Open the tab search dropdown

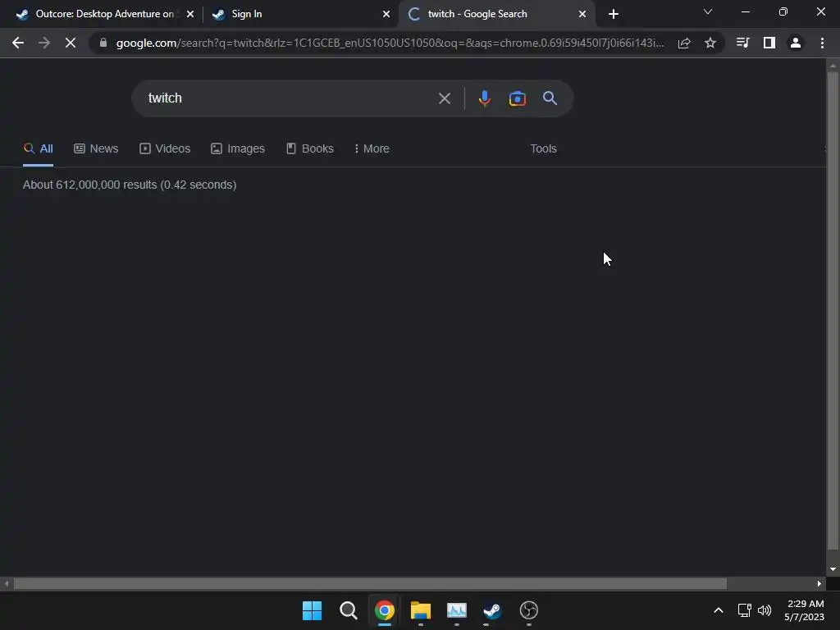coord(708,11)
